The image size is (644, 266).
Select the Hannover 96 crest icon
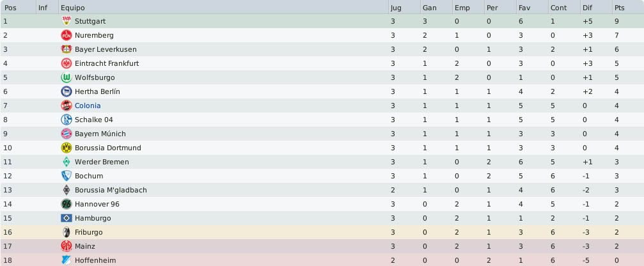(66, 204)
